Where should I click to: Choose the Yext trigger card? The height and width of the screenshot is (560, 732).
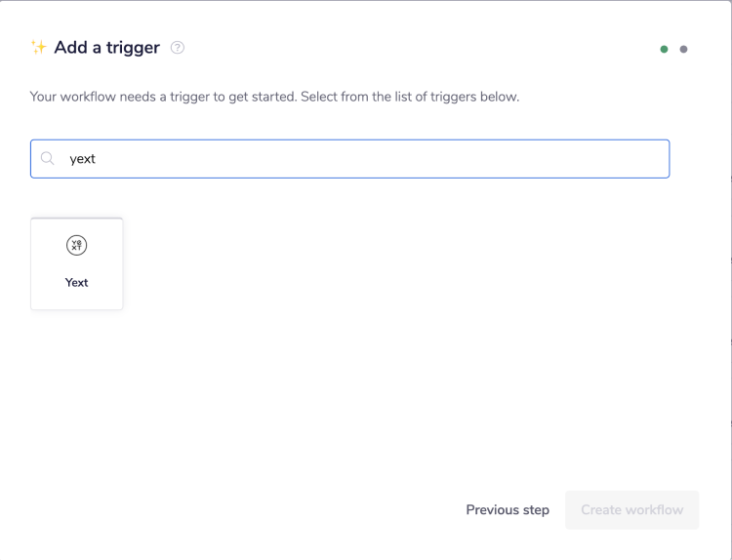click(77, 264)
